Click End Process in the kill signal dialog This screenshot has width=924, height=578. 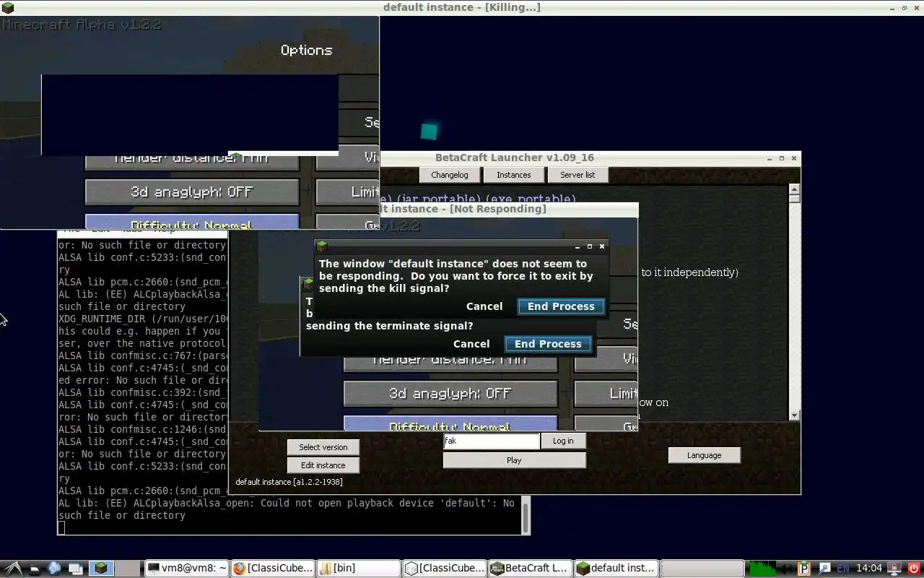coord(561,306)
